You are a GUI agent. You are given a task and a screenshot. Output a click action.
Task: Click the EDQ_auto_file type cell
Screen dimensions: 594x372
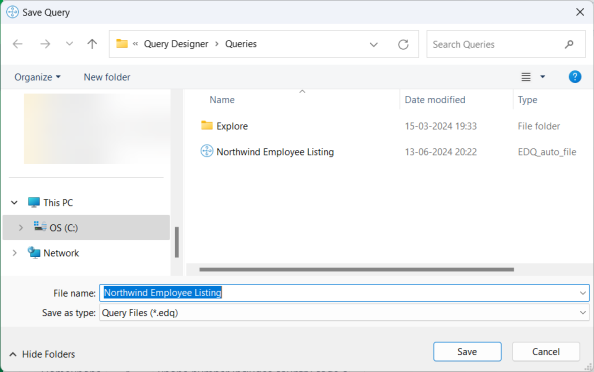point(547,152)
